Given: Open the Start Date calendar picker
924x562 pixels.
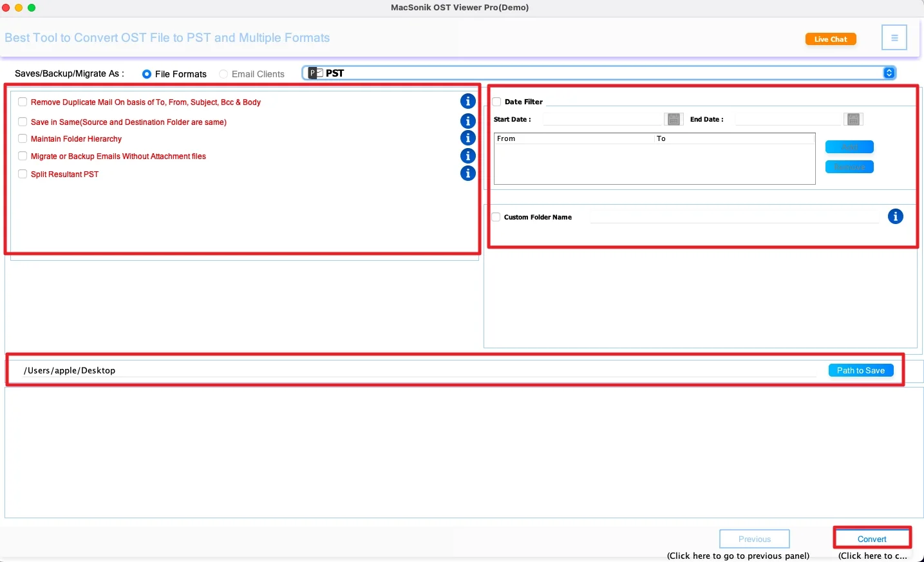Looking at the screenshot, I should 674,119.
